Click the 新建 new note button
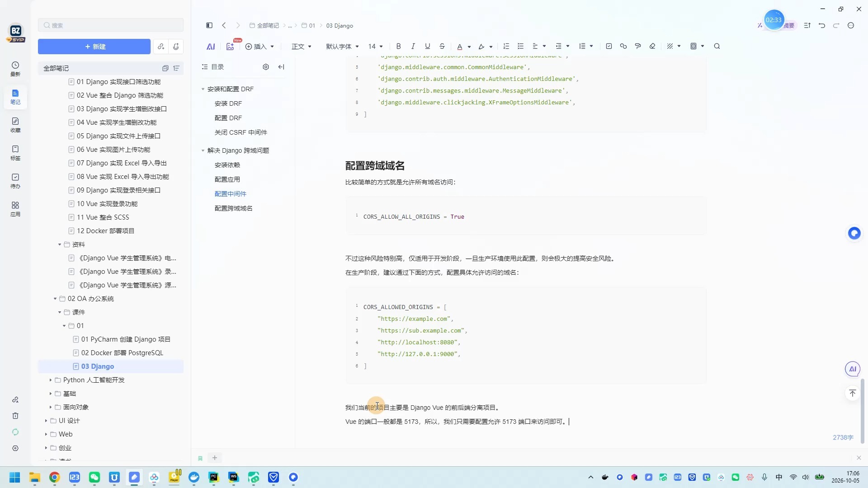The width and height of the screenshot is (868, 488). (x=94, y=47)
